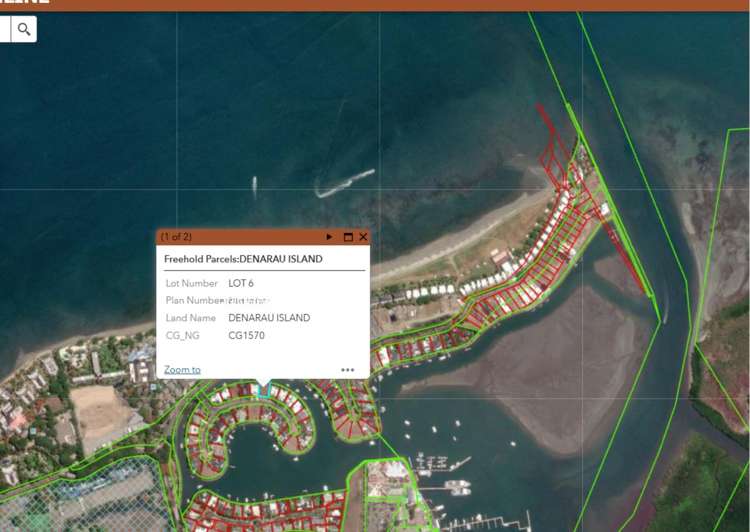Screen dimensions: 750x532
Task: Show next feature with popup arrow
Action: pyautogui.click(x=329, y=237)
